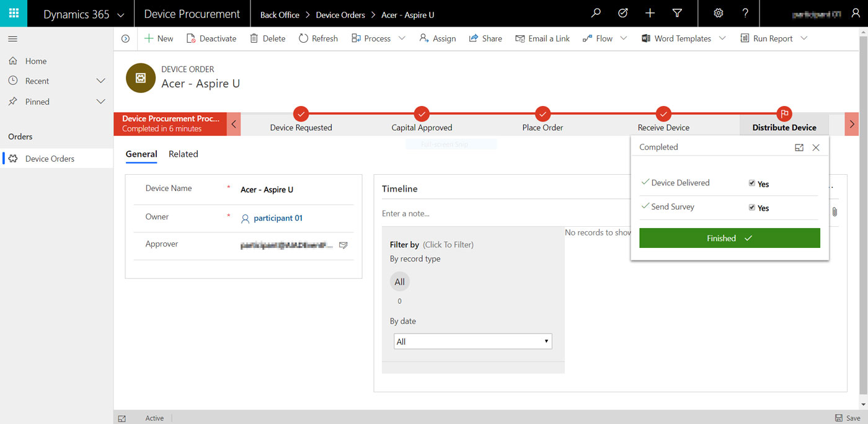
Task: Open the By date filter dropdown
Action: coord(472,342)
